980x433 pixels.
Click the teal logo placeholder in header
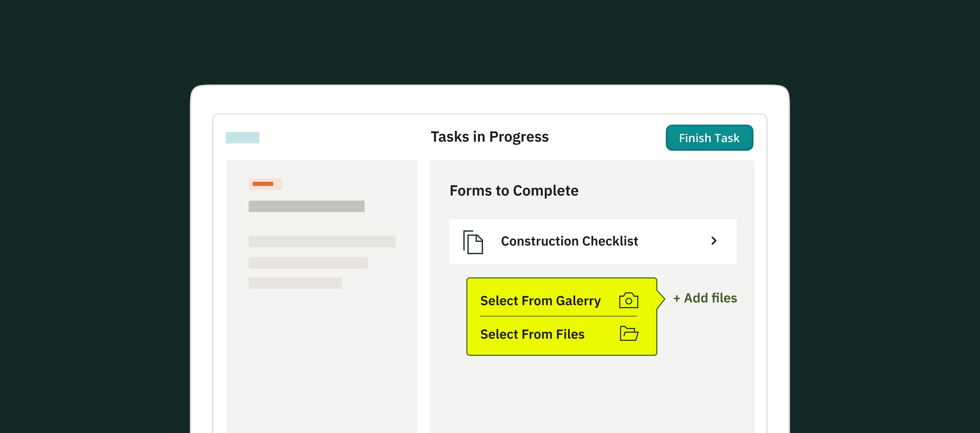coord(242,137)
